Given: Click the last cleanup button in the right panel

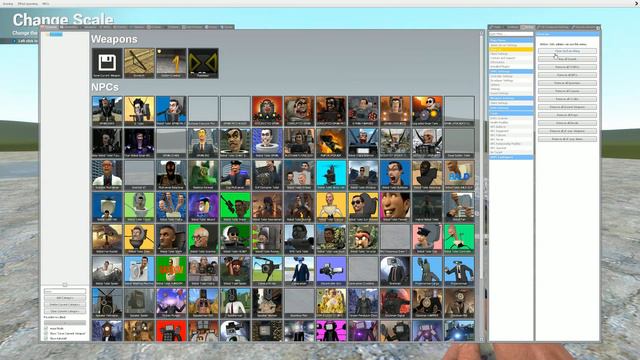Looking at the screenshot, I should 567,139.
